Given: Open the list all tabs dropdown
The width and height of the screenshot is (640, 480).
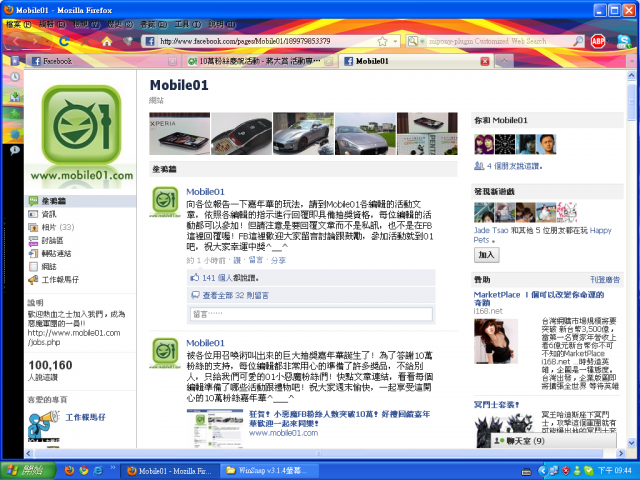Looking at the screenshot, I should pyautogui.click(x=632, y=61).
